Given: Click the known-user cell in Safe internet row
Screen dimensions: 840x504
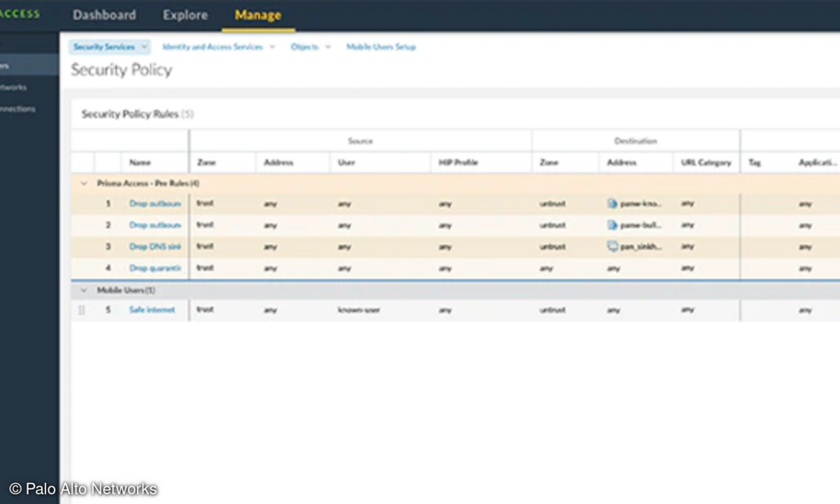Looking at the screenshot, I should 358,310.
